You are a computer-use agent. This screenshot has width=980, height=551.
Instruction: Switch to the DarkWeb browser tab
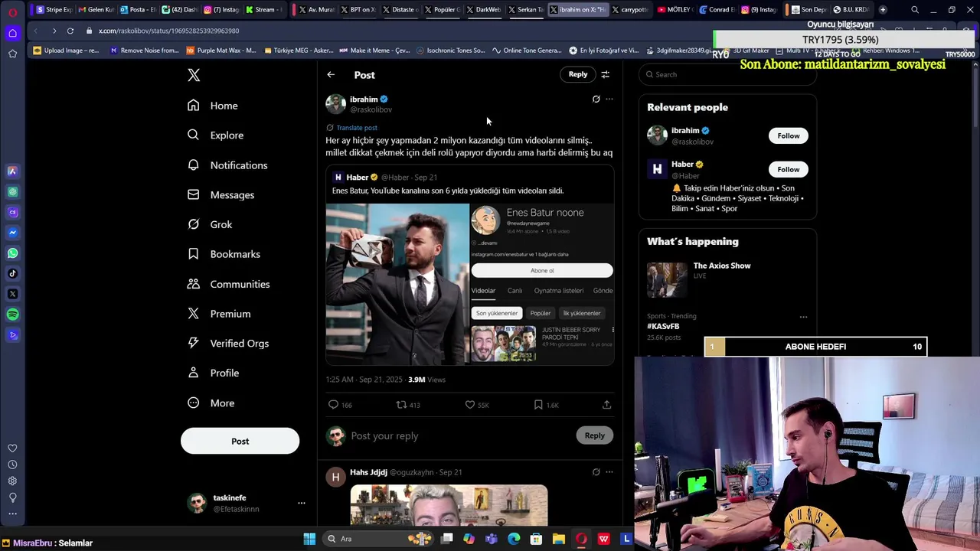click(x=483, y=10)
